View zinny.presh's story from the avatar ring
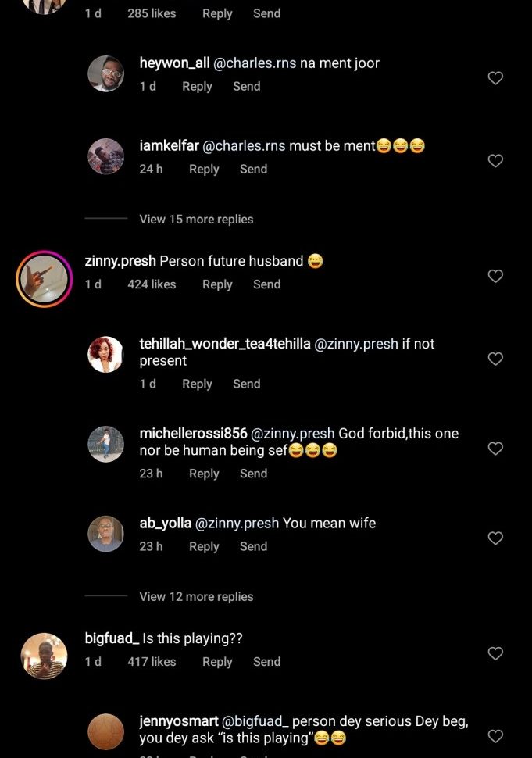This screenshot has height=758, width=532. (45, 279)
